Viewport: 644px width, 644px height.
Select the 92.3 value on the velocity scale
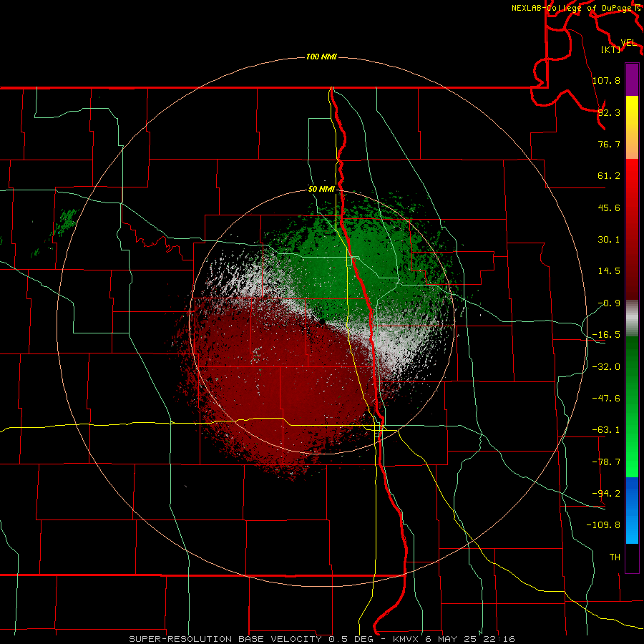[609, 112]
